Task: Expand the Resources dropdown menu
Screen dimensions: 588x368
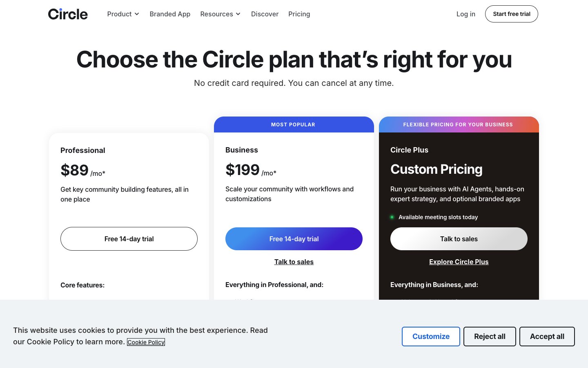Action: [220, 14]
